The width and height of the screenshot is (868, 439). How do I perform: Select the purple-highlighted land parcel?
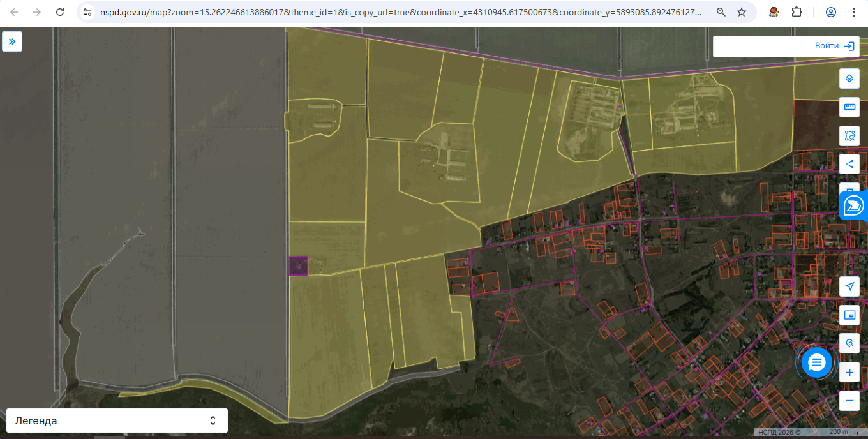(x=298, y=265)
